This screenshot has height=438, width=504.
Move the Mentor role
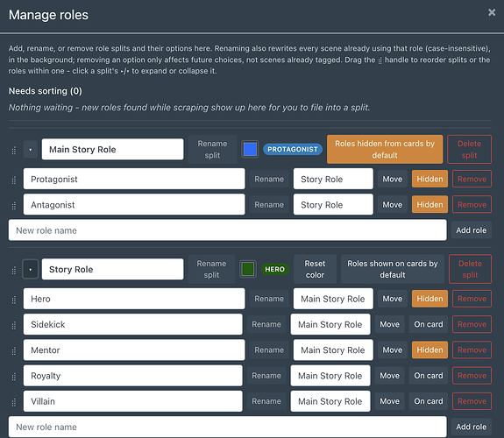pyautogui.click(x=393, y=350)
